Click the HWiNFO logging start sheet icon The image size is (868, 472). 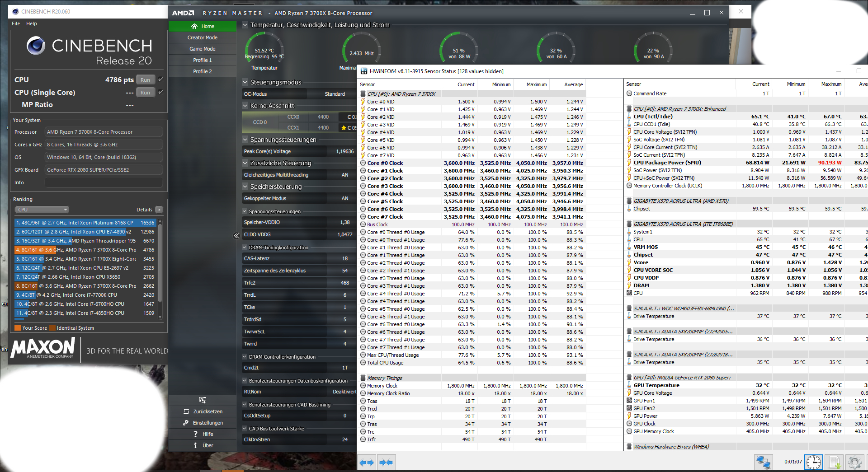(835, 462)
